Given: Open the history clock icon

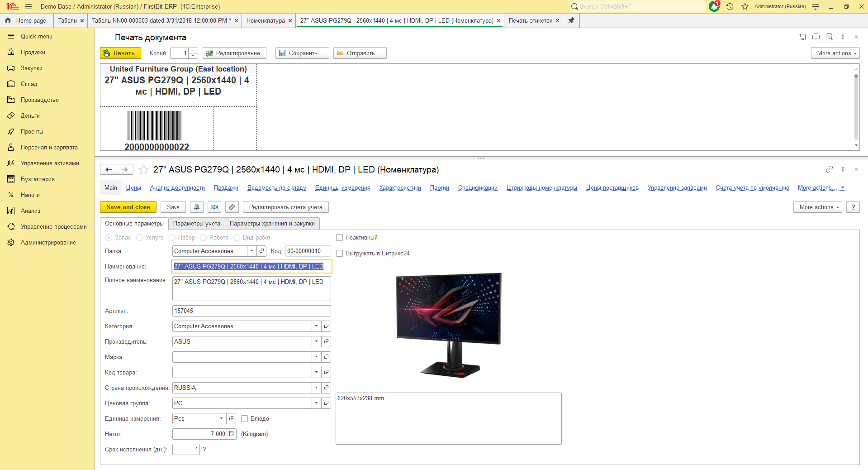Looking at the screenshot, I should pos(730,7).
